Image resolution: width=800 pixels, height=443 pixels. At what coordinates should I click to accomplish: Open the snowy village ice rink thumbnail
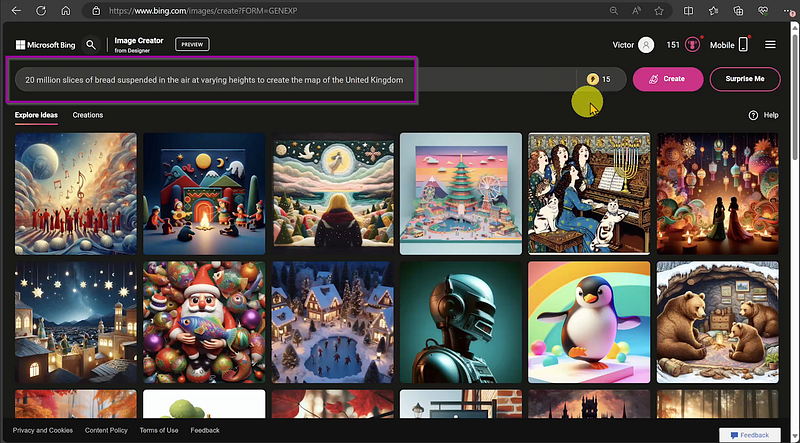pyautogui.click(x=333, y=322)
